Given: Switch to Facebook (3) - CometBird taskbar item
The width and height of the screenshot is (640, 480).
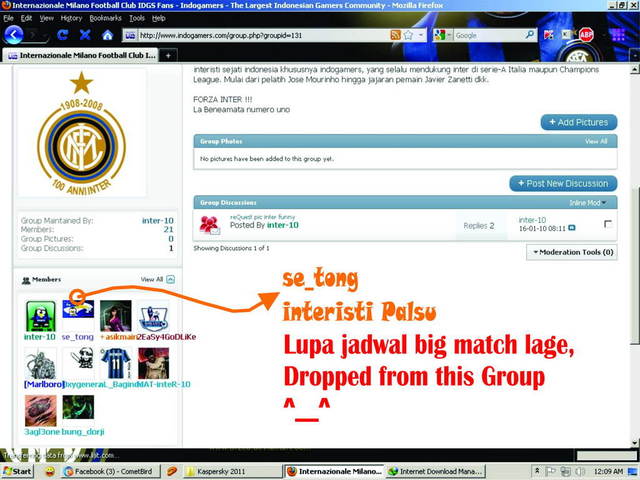Looking at the screenshot, I should 111,471.
